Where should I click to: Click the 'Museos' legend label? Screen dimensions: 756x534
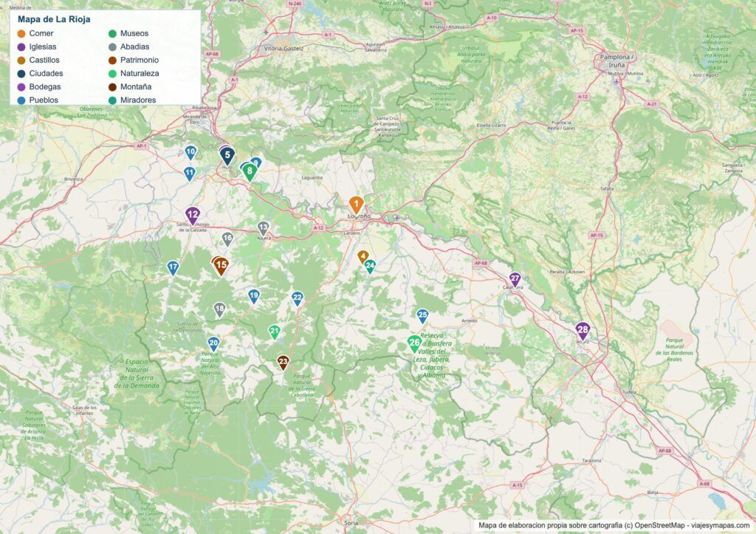134,33
